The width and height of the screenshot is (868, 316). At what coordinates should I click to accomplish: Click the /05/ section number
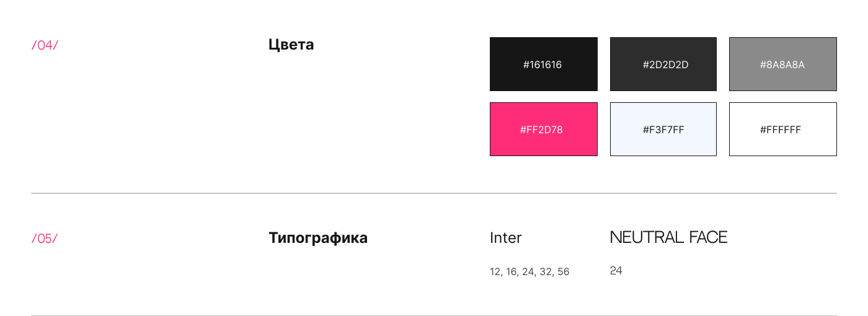click(45, 239)
